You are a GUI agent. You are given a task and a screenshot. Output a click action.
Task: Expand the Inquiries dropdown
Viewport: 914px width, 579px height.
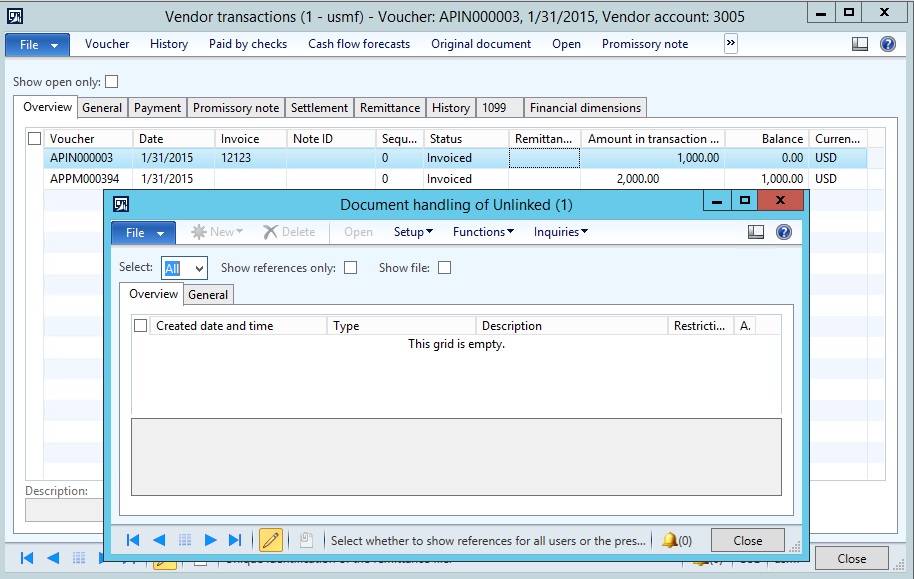(560, 232)
